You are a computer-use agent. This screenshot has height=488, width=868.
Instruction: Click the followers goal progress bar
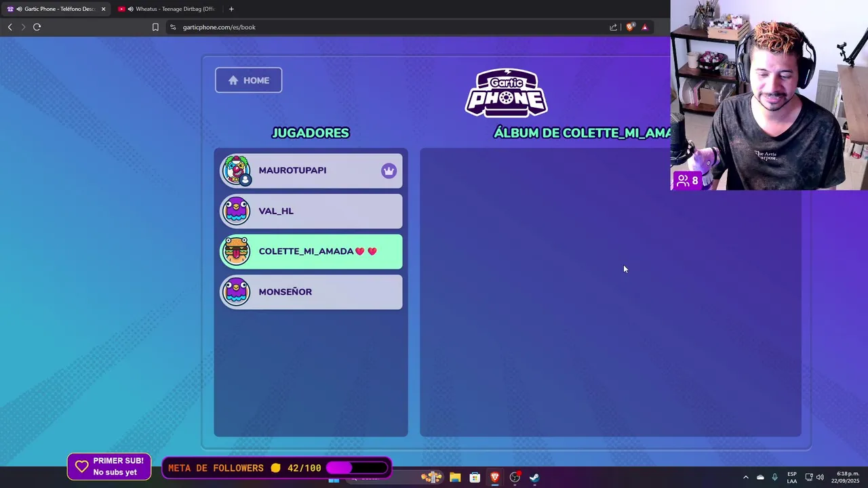click(x=357, y=468)
